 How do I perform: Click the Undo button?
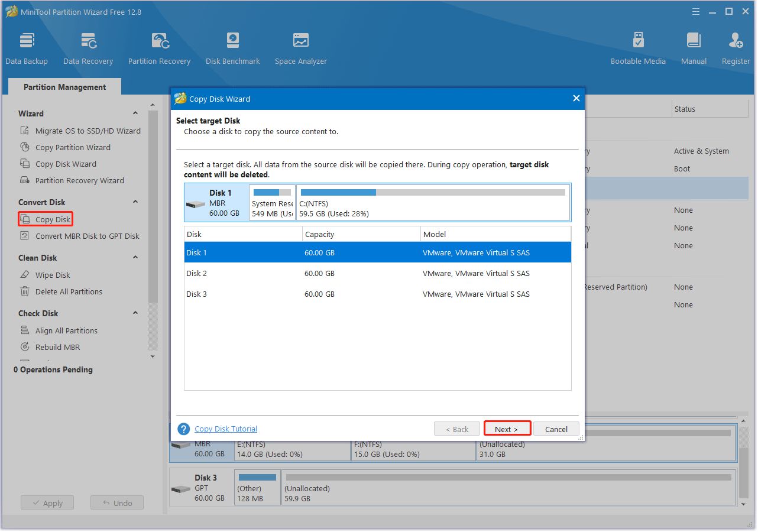(x=117, y=503)
